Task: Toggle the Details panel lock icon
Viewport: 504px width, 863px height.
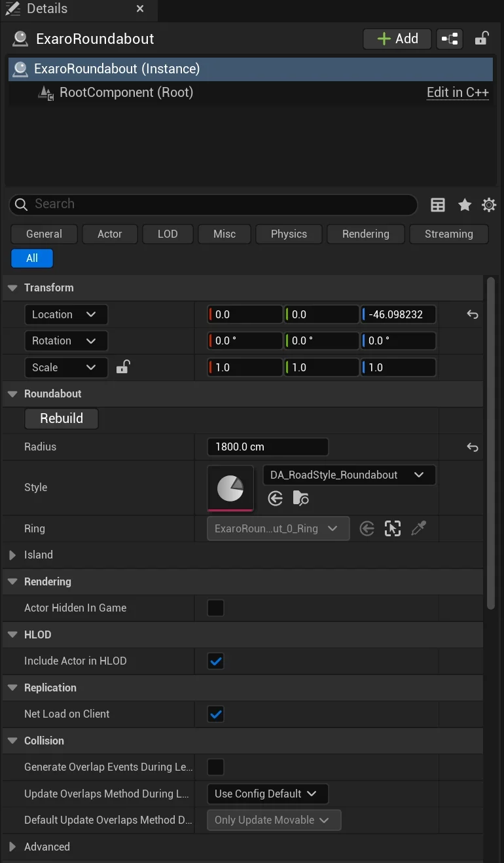Action: click(482, 39)
